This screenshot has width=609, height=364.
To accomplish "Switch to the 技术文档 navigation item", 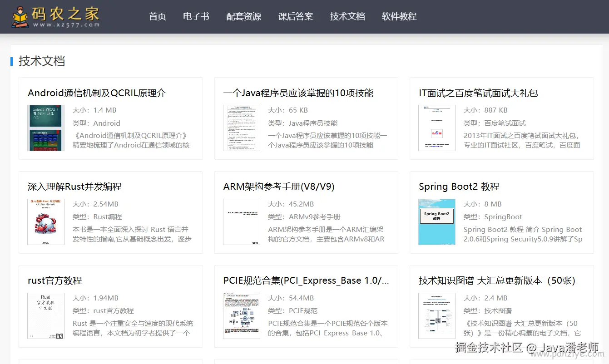I will (x=347, y=16).
